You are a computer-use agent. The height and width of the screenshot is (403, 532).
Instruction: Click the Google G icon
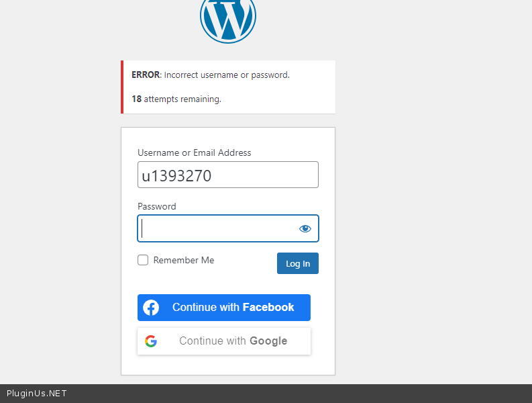(x=151, y=341)
